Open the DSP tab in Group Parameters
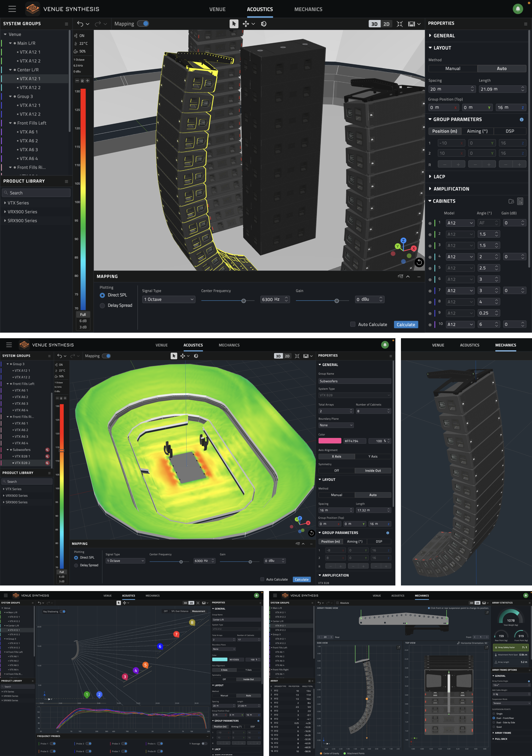 pyautogui.click(x=510, y=131)
